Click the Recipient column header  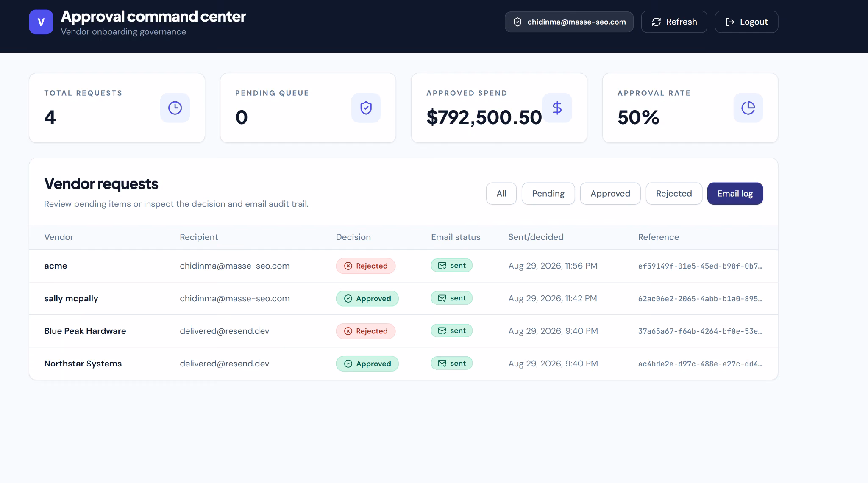199,237
